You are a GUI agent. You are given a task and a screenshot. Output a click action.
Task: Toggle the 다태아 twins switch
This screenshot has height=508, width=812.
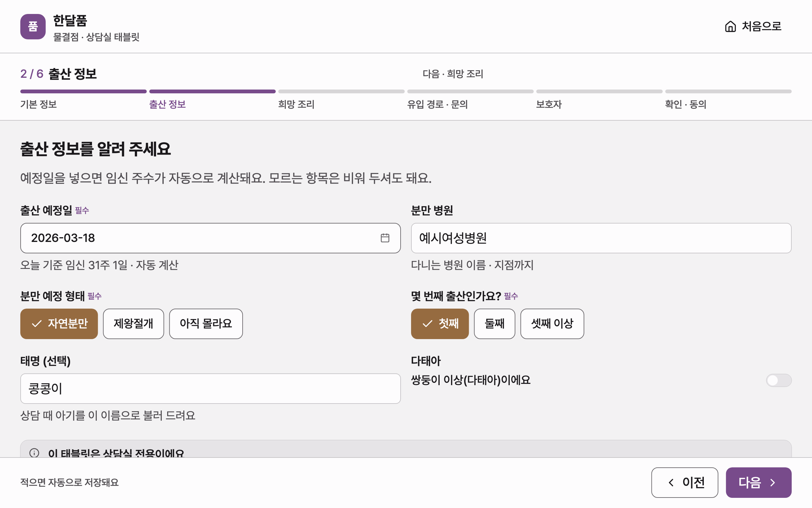point(779,380)
